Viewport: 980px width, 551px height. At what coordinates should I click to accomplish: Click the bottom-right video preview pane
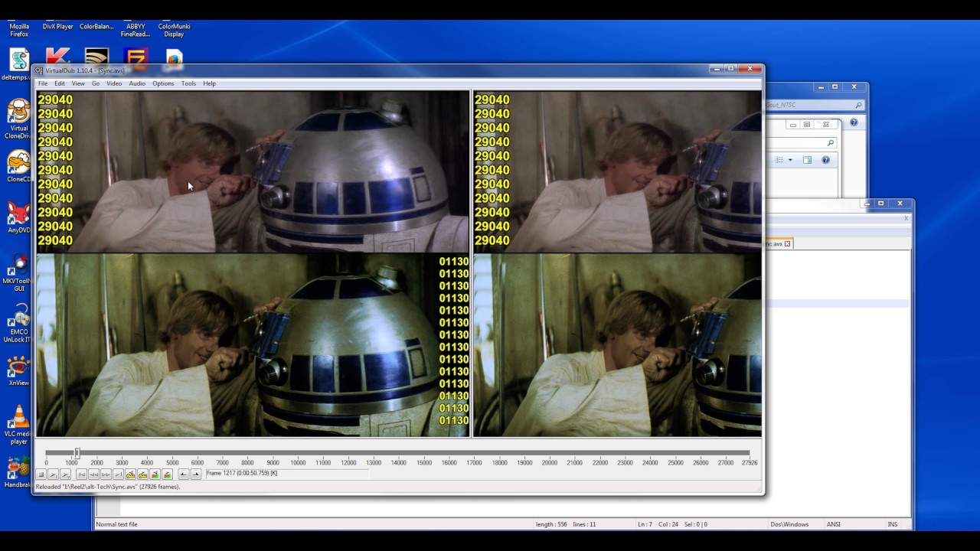[x=617, y=345]
